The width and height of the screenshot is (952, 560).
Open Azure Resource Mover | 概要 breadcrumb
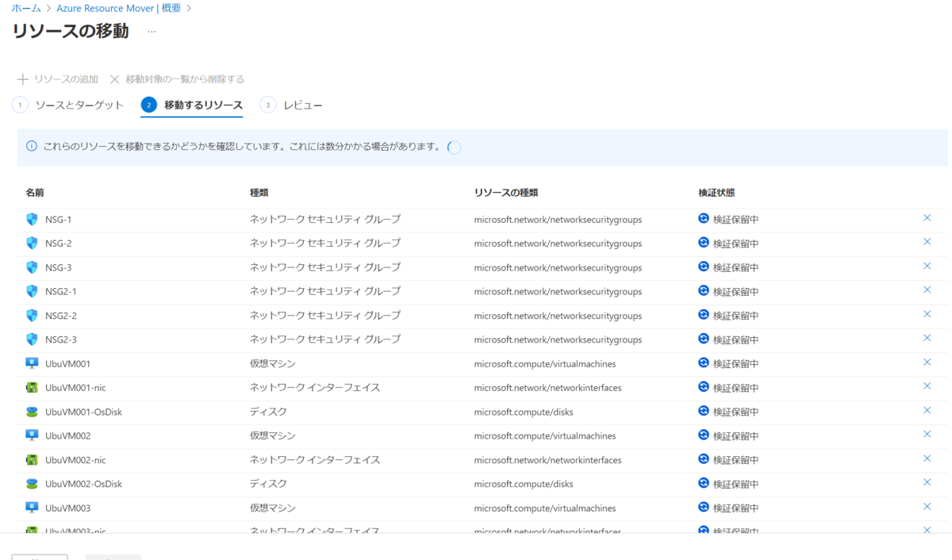(119, 8)
